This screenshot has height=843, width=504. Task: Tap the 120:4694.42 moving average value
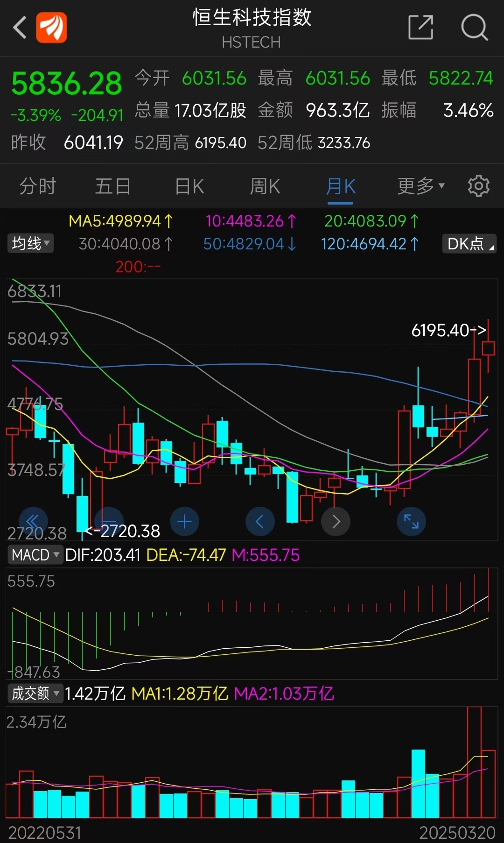[x=370, y=244]
